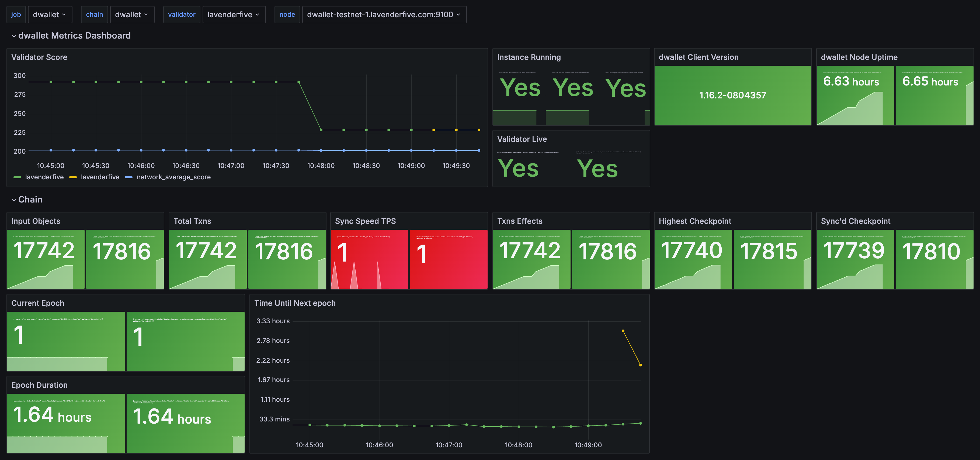Click the Instance Running panel title
This screenshot has width=980, height=460.
(529, 57)
